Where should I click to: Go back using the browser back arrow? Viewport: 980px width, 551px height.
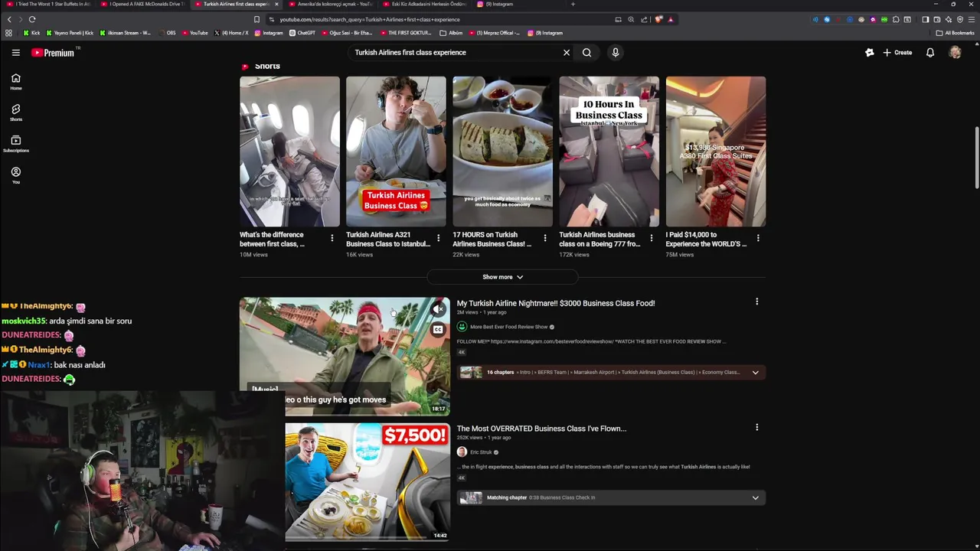pos(10,19)
